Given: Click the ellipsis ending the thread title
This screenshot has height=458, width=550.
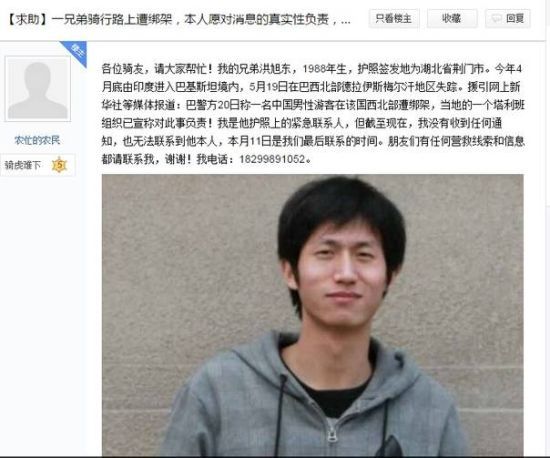Looking at the screenshot, I should pos(346,21).
